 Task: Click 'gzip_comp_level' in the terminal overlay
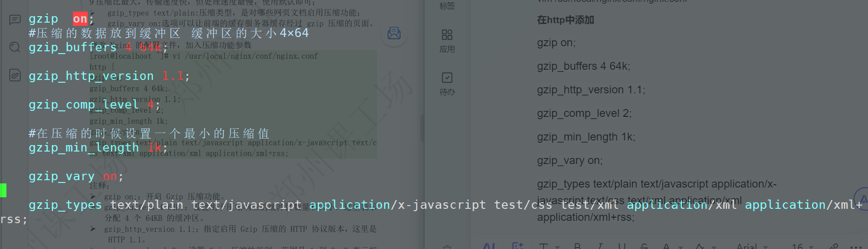pyautogui.click(x=84, y=104)
